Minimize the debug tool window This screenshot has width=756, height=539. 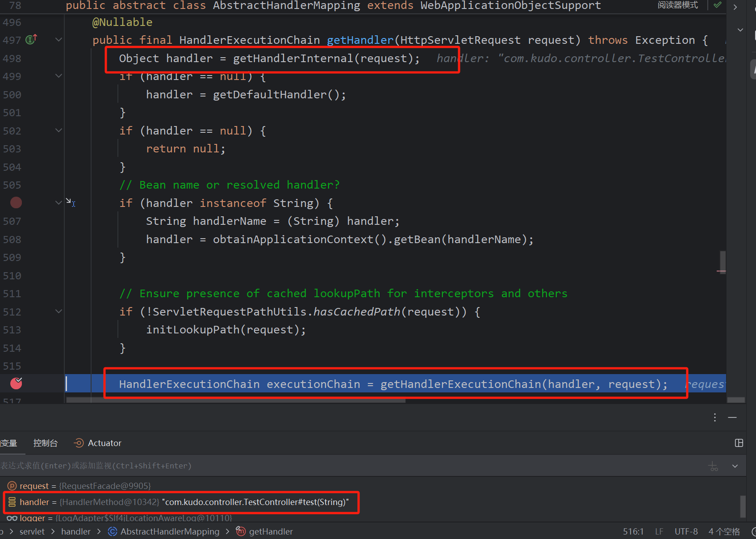click(x=732, y=417)
